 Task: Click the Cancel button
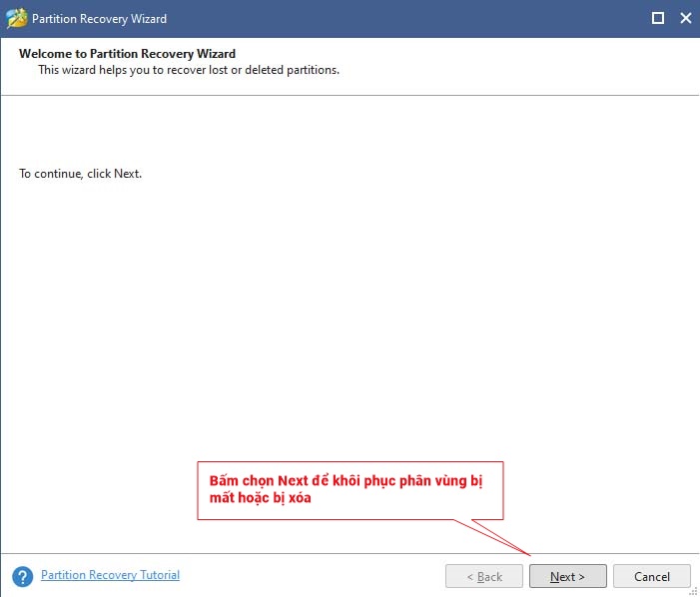click(x=652, y=576)
